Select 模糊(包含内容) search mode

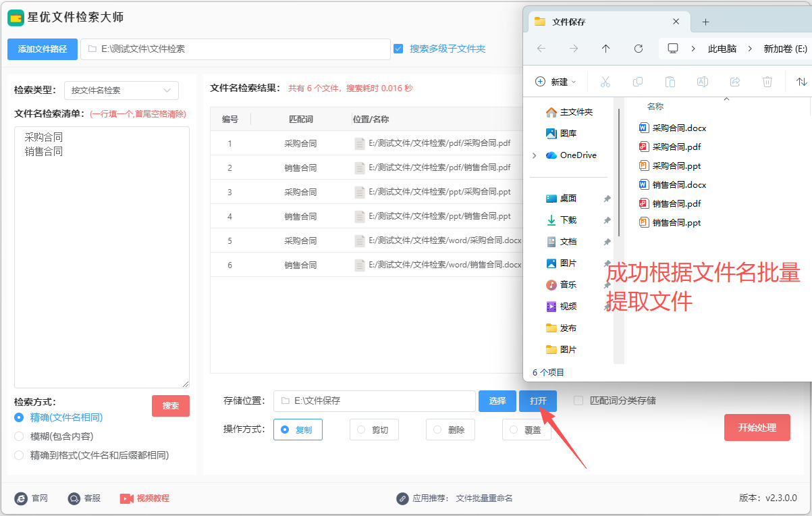19,436
